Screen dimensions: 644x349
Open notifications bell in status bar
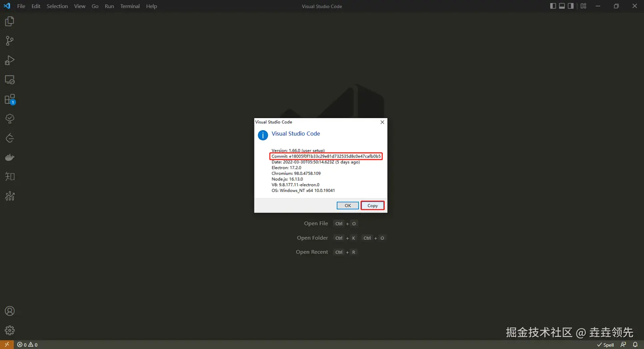(x=635, y=345)
